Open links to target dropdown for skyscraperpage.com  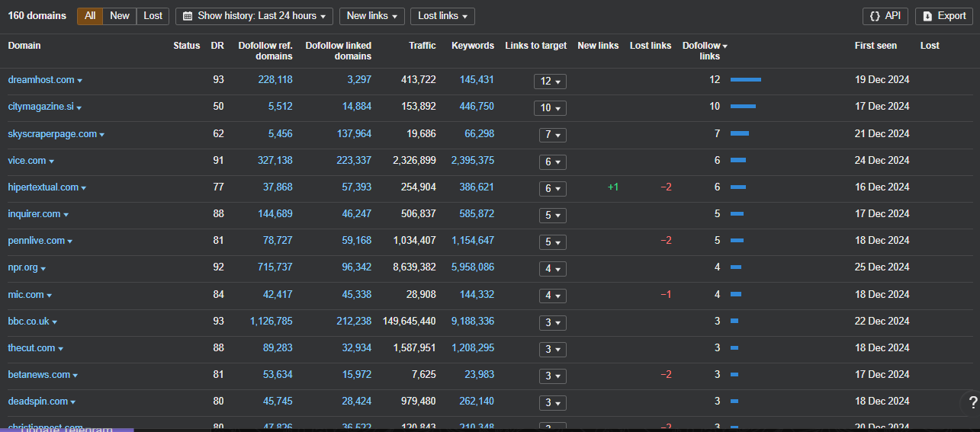550,135
